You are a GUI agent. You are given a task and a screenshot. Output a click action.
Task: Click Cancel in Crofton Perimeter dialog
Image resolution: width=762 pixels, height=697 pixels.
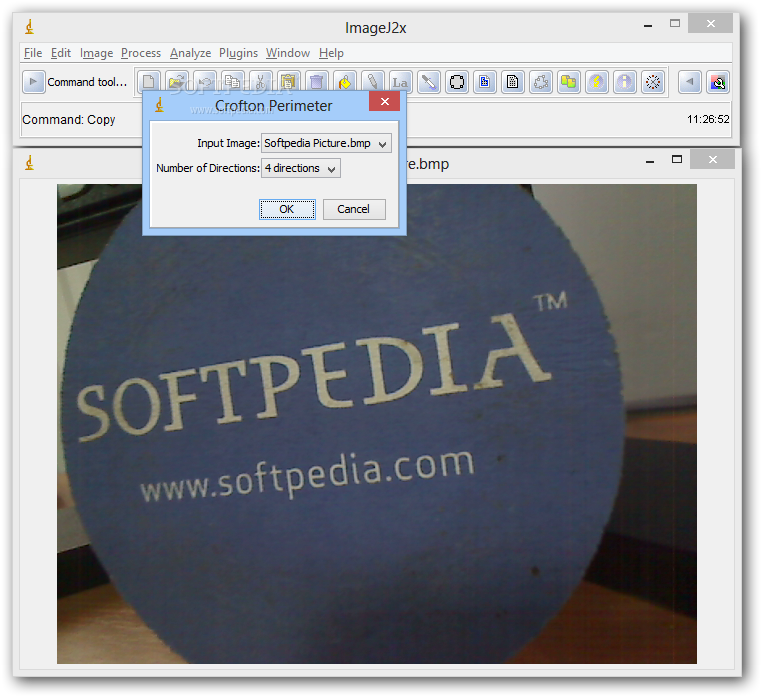coord(354,209)
